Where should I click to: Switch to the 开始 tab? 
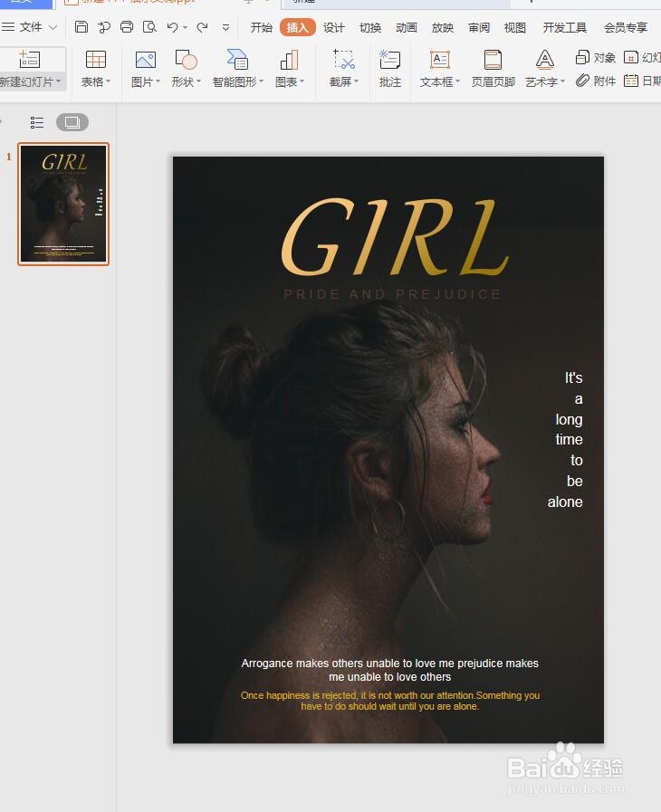(x=261, y=27)
